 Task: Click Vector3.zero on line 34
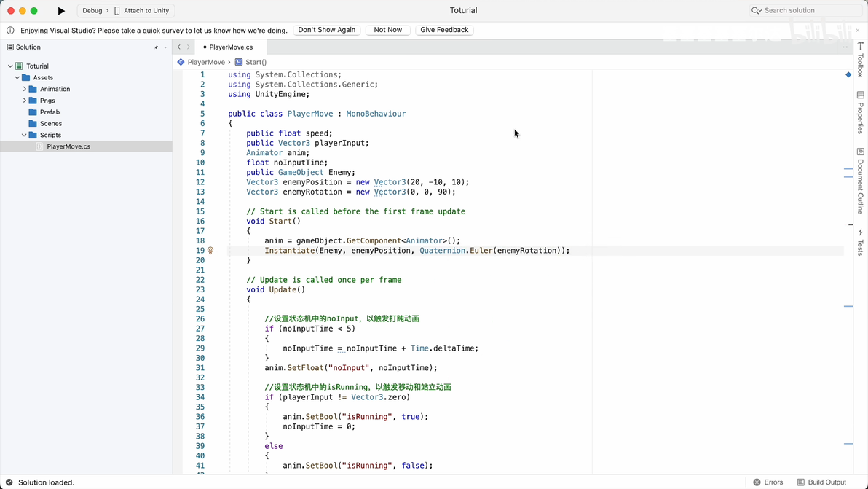tap(380, 397)
